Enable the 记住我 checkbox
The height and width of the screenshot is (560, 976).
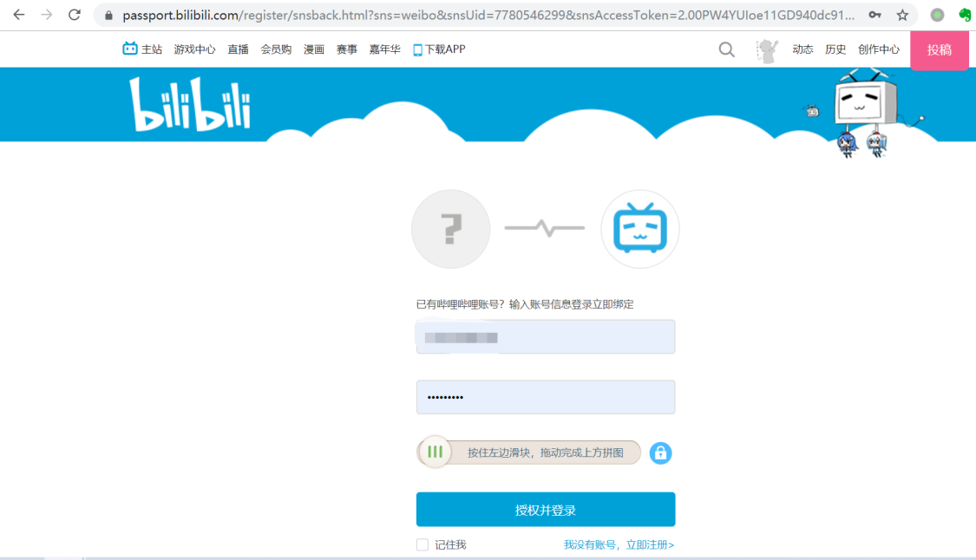point(422,544)
